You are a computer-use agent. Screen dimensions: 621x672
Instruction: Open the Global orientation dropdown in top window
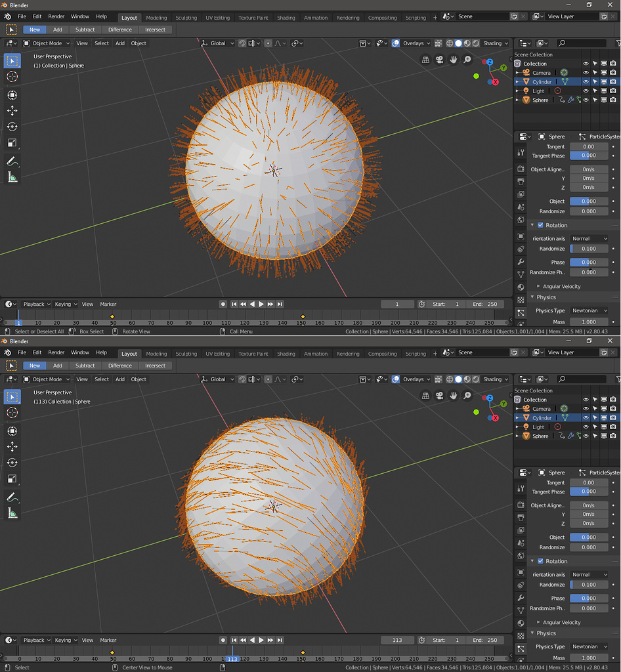point(218,43)
